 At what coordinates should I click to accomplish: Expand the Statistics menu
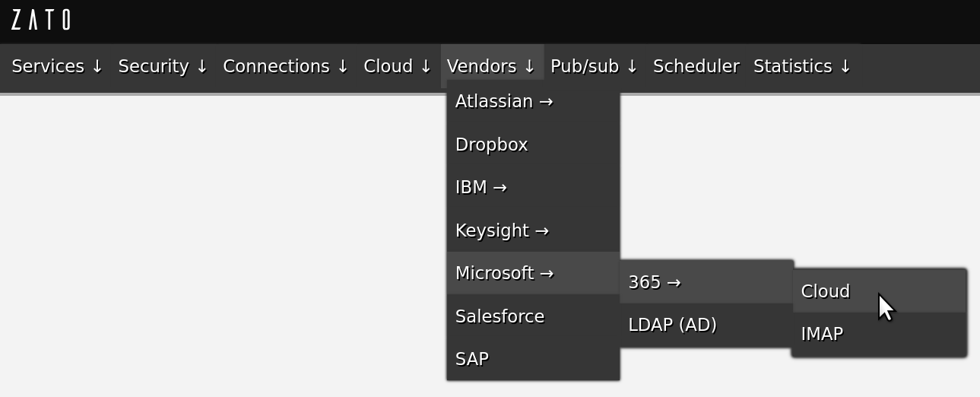[x=802, y=67]
